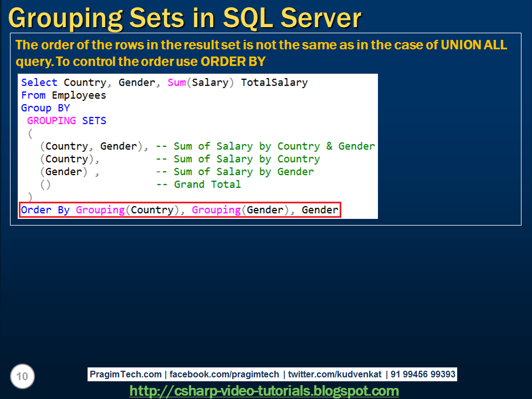Select the TotalSalary column alias
The width and height of the screenshot is (532, 399).
click(x=274, y=82)
